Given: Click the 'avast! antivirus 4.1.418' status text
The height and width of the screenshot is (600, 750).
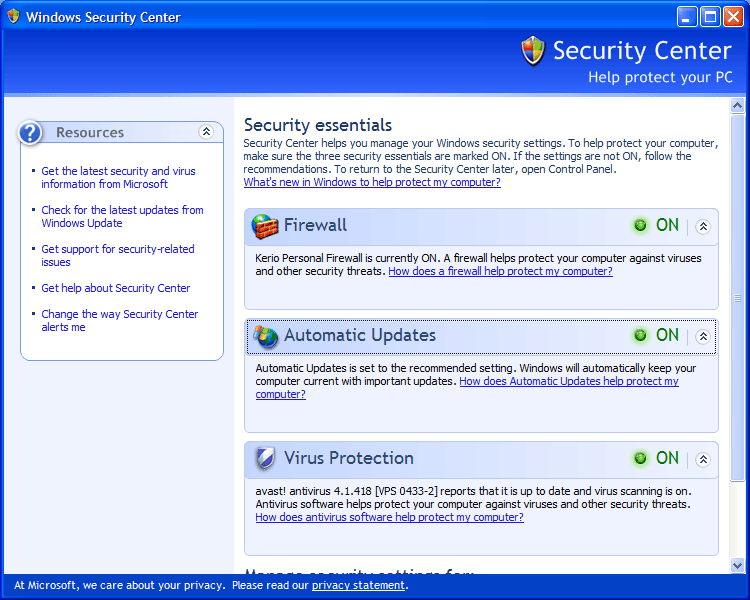Looking at the screenshot, I should click(313, 491).
